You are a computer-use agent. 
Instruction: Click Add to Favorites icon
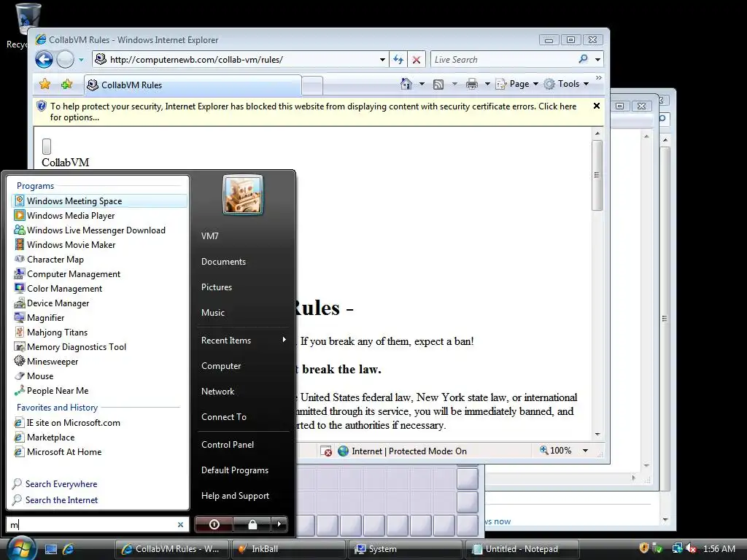click(x=66, y=85)
